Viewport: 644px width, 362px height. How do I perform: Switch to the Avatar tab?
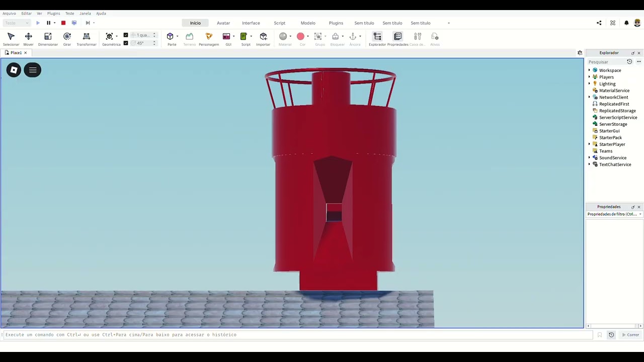coord(223,23)
